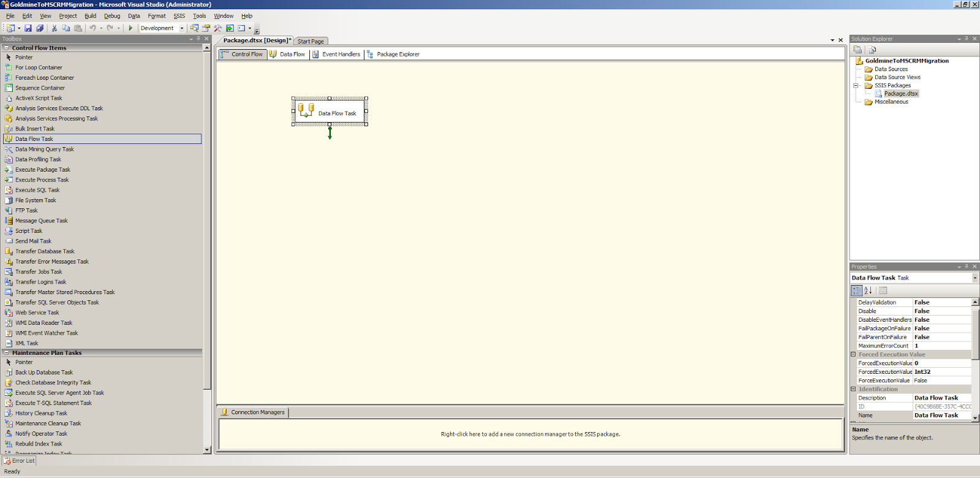The height and width of the screenshot is (478, 980).
Task: Switch to the Start Page document tab
Action: pyautogui.click(x=311, y=41)
